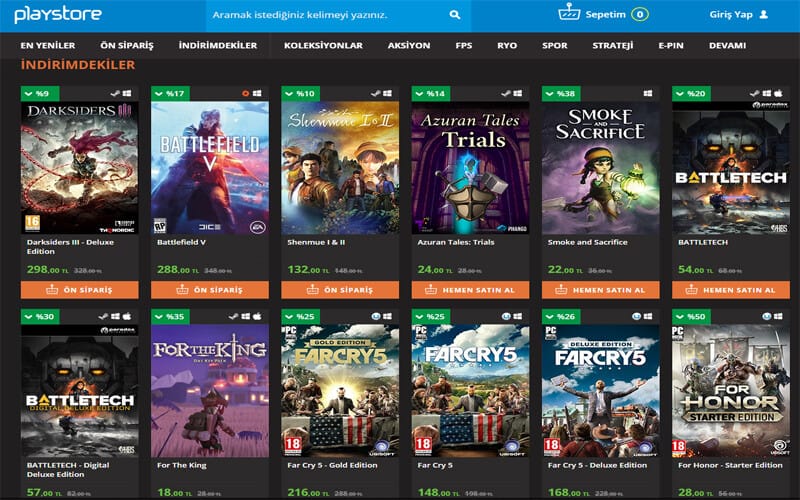Open For The King cover image

[210, 391]
